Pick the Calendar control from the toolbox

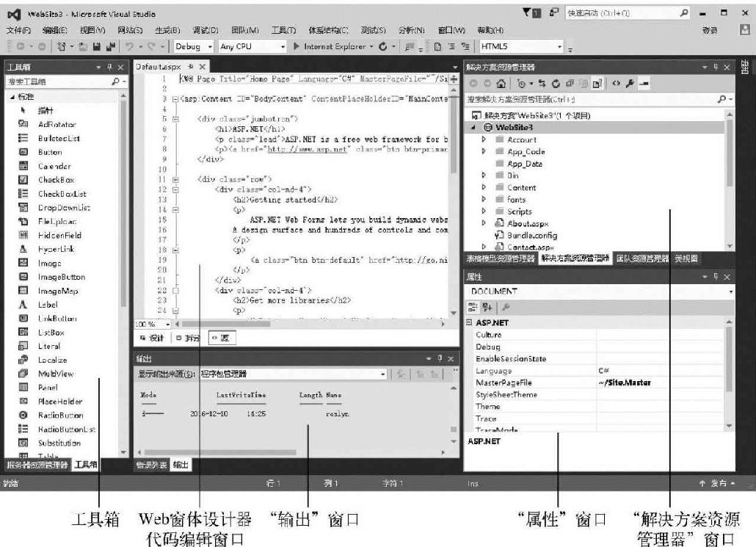coord(54,166)
